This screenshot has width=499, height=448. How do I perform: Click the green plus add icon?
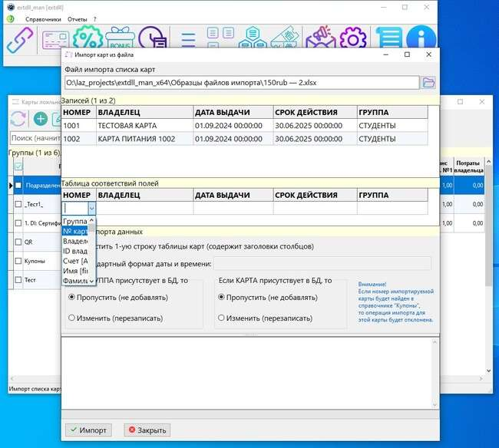coord(40,119)
